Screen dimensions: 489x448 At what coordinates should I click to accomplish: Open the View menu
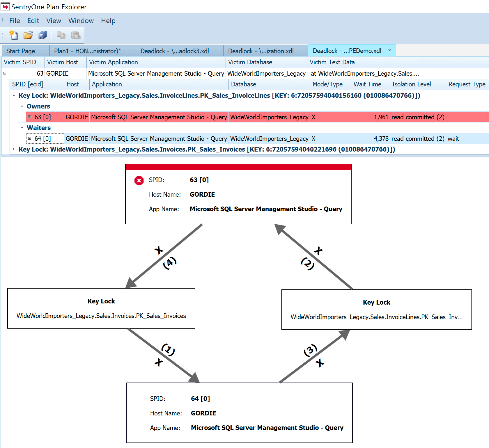pyautogui.click(x=54, y=21)
